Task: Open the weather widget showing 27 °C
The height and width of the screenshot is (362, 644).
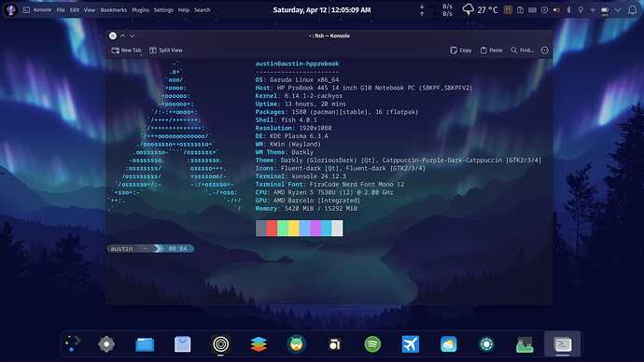Action: pos(480,10)
